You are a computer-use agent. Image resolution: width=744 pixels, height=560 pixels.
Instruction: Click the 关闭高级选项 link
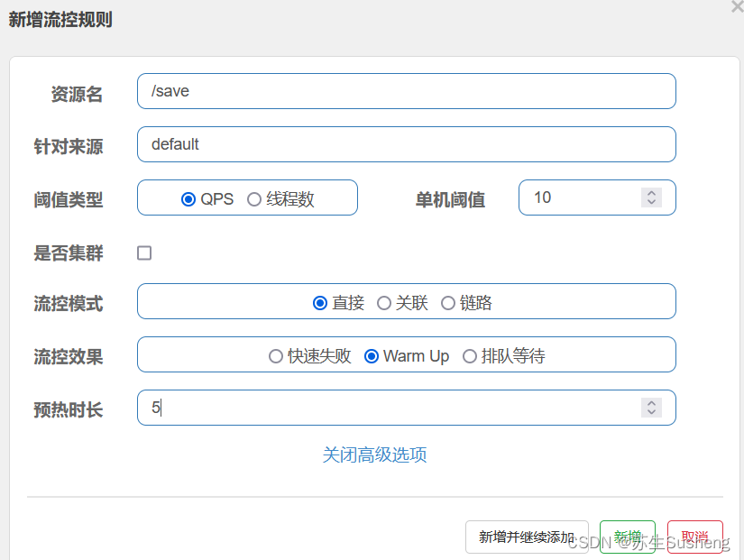pos(374,454)
